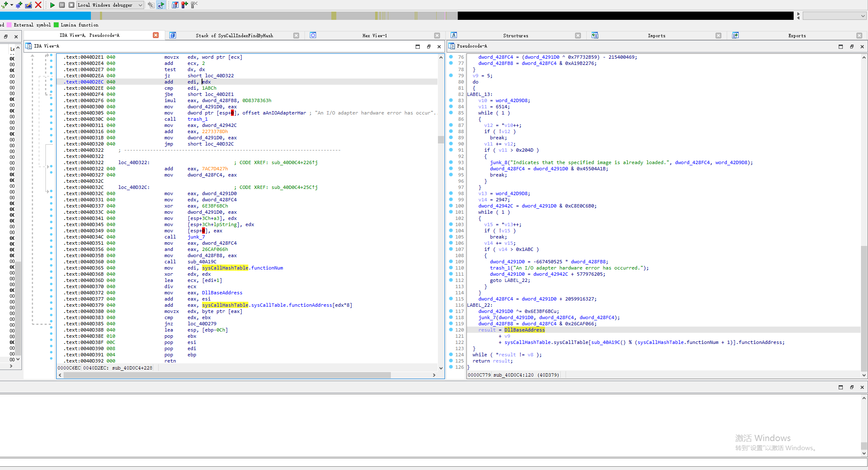Click the IDA View-A panel icon
This screenshot has width=868, height=470.
[29, 46]
